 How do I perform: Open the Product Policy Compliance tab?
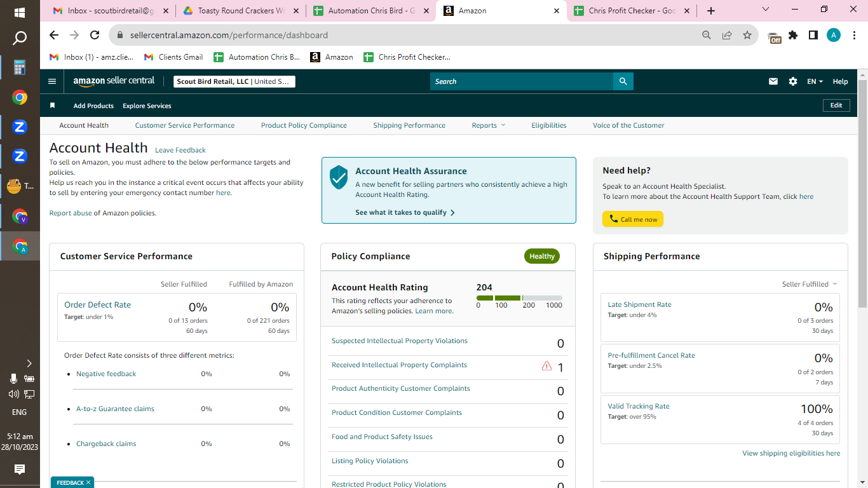(x=304, y=125)
